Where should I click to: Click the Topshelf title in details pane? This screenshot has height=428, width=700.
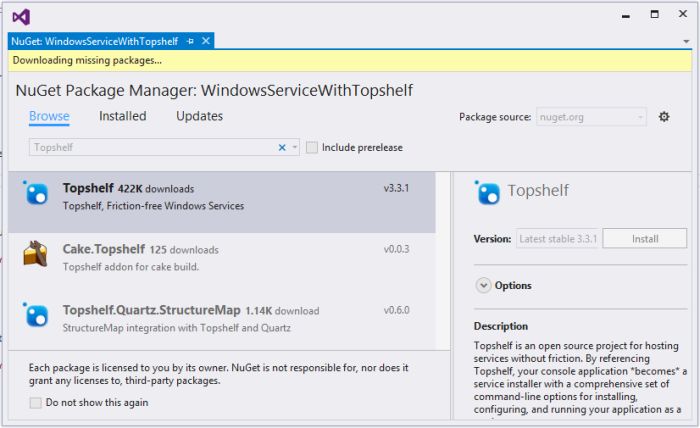click(538, 191)
